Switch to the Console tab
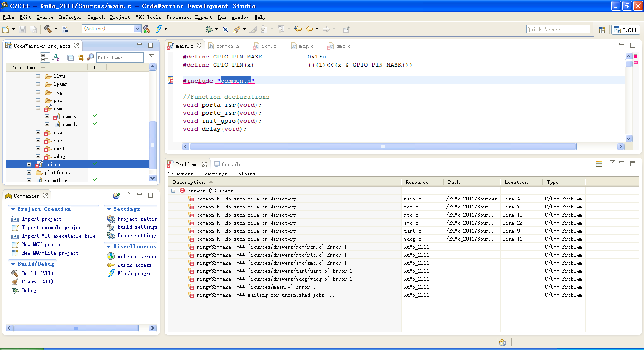 (x=228, y=164)
